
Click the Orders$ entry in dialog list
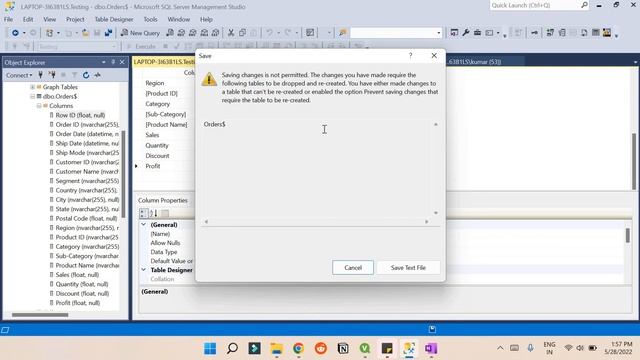[x=215, y=124]
